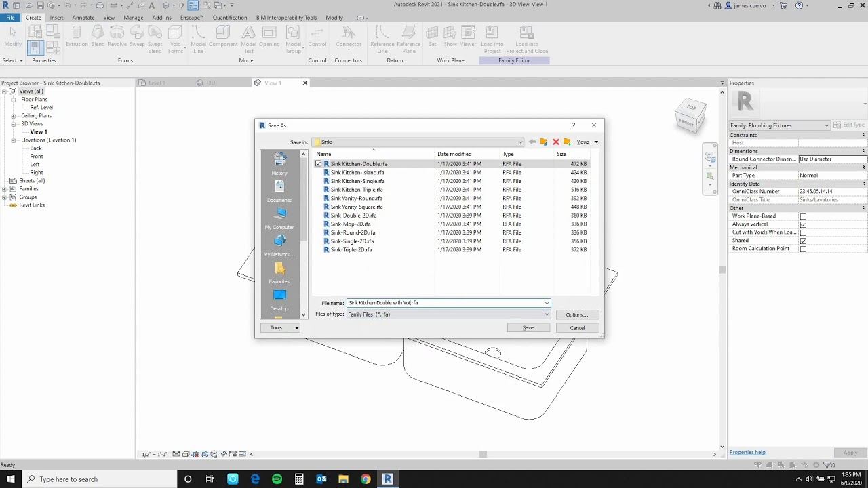
Task: Toggle checkbox beside Sink Kitchen-Double.rfa
Action: (x=319, y=164)
